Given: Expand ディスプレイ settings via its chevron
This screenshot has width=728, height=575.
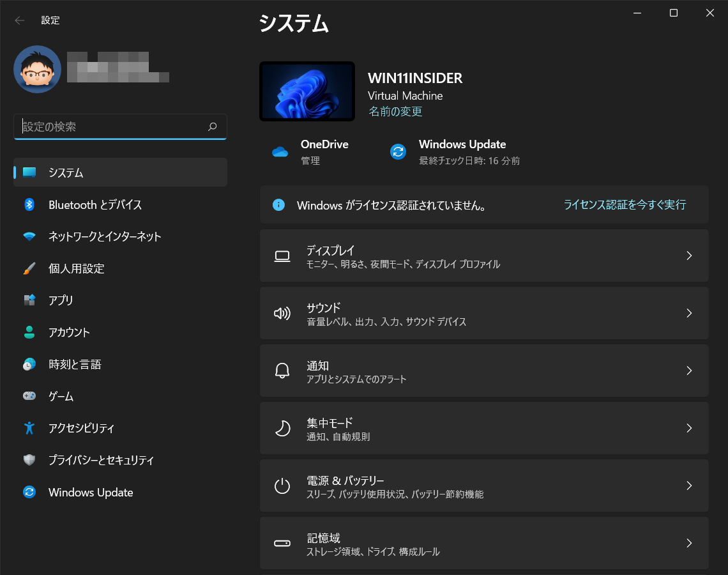Looking at the screenshot, I should click(x=689, y=256).
